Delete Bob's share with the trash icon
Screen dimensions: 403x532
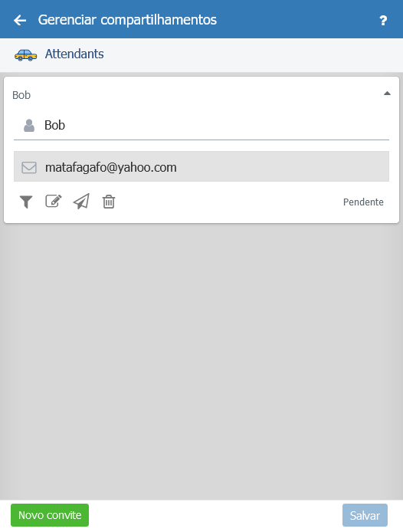(x=109, y=202)
